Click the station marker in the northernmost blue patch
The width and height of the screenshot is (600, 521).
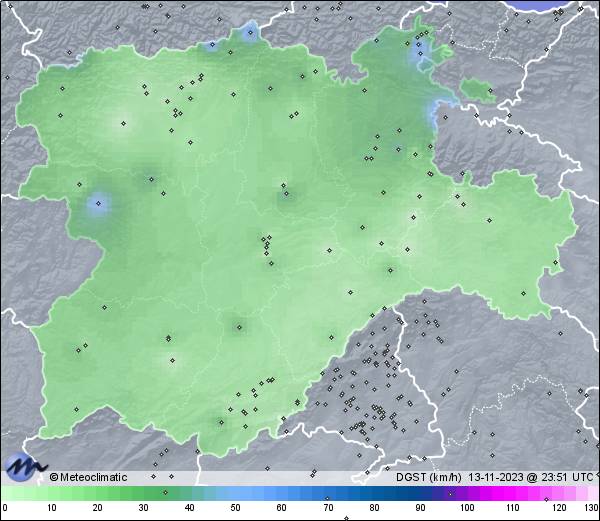click(x=250, y=33)
